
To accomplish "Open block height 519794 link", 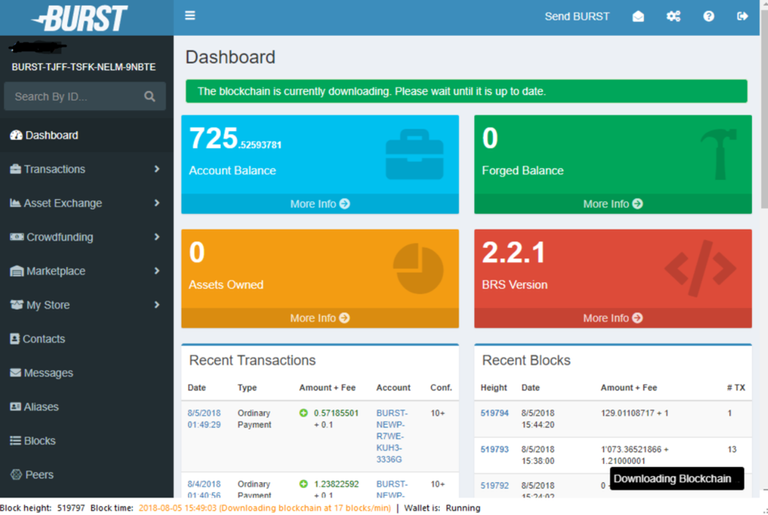I will 494,413.
